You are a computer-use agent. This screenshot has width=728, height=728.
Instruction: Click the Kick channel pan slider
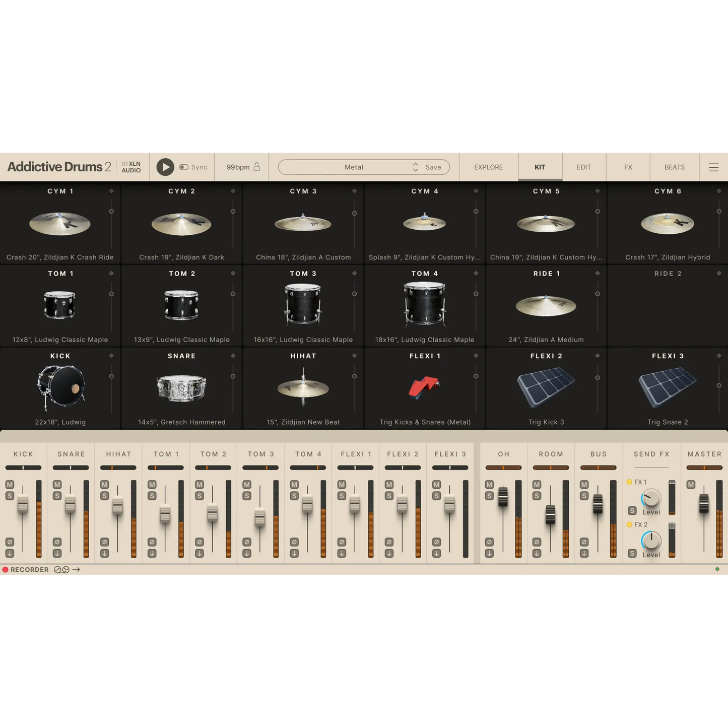pyautogui.click(x=23, y=467)
